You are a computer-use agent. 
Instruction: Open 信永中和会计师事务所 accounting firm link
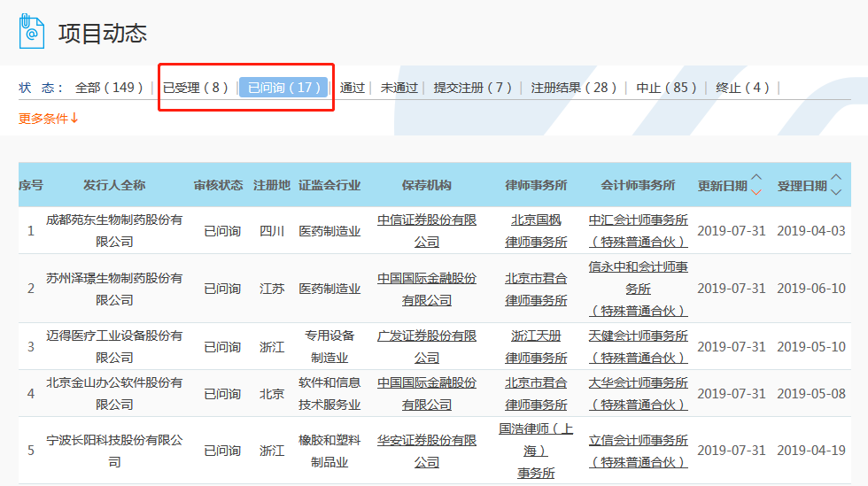pos(639,289)
